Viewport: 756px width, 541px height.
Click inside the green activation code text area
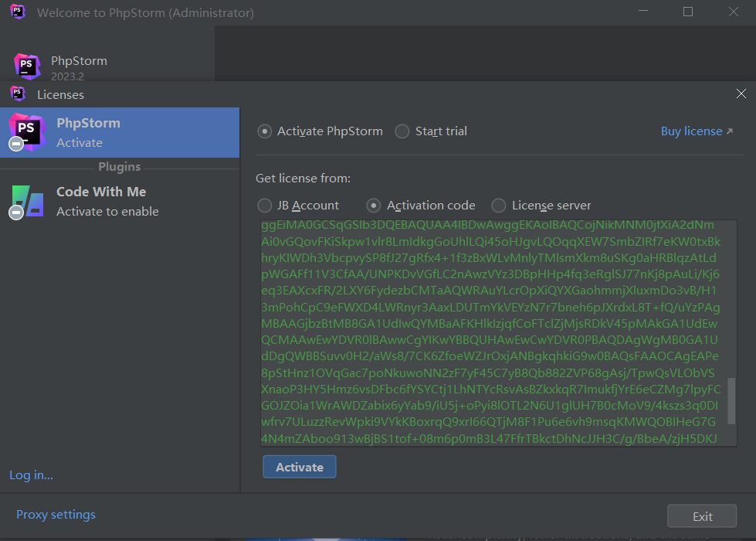(x=490, y=332)
